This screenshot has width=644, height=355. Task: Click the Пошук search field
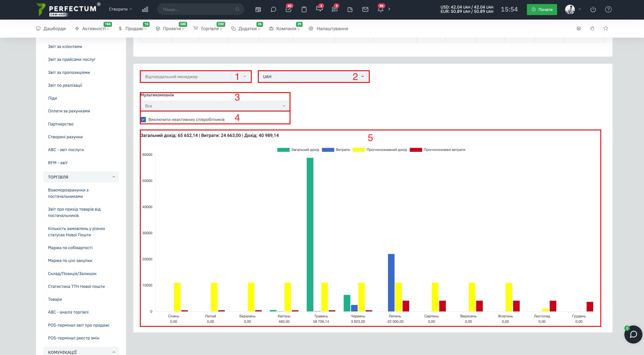200,9
